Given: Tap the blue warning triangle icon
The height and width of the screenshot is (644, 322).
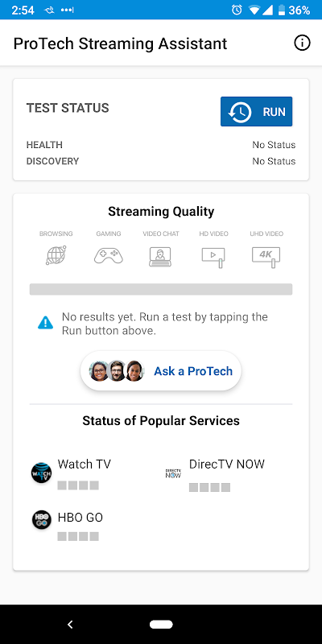Looking at the screenshot, I should [x=46, y=323].
